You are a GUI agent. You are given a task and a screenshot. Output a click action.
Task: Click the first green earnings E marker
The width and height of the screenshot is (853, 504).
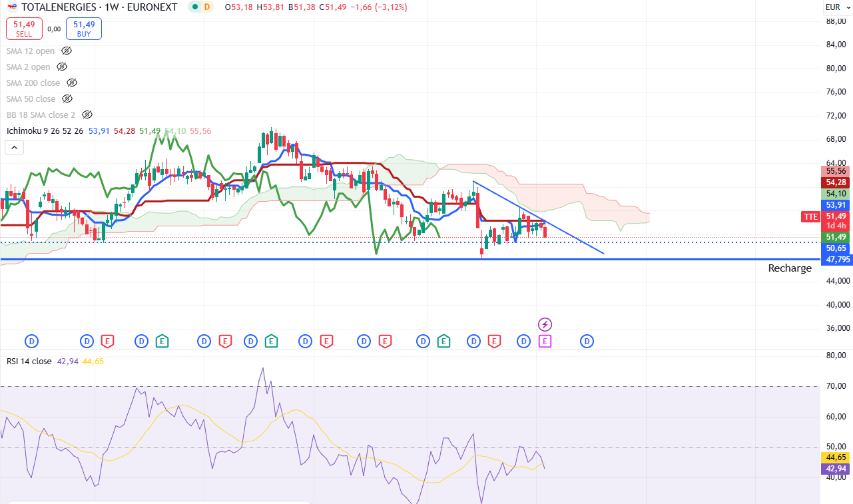pyautogui.click(x=162, y=342)
